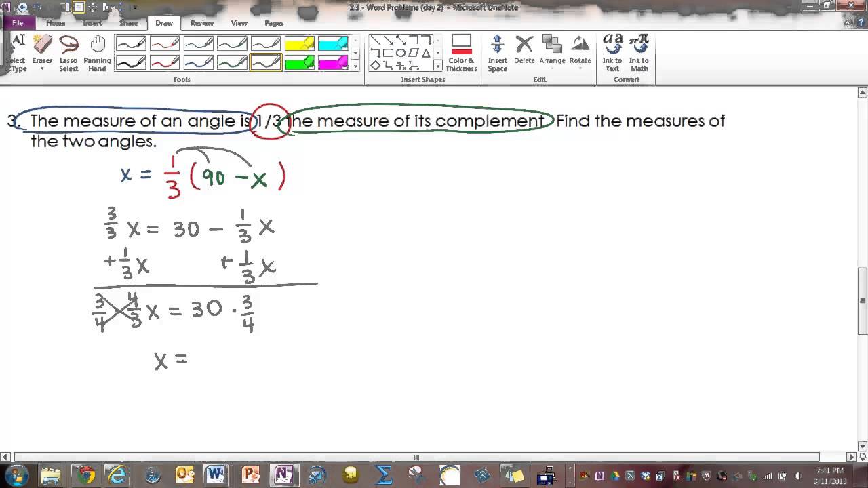Screen dimensions: 868x488
Task: Pick the thin black pen
Action: point(131,44)
